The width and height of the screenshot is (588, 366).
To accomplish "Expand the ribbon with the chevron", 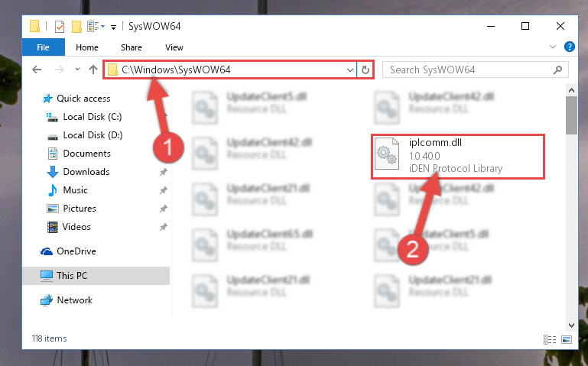I will click(552, 47).
